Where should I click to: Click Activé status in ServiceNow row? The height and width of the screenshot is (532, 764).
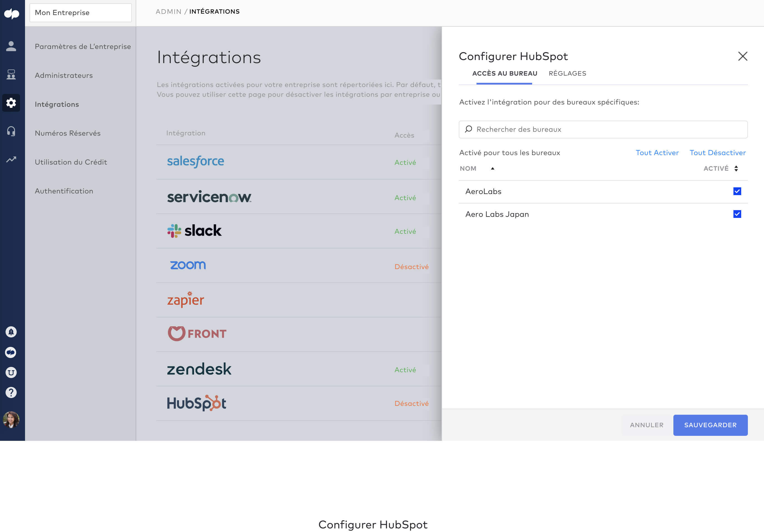click(x=405, y=198)
